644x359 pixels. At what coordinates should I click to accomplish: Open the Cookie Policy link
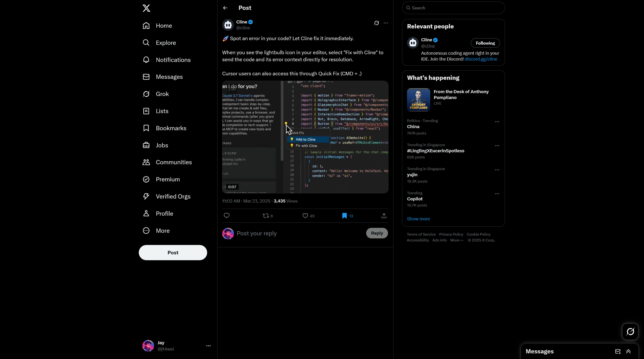point(478,234)
